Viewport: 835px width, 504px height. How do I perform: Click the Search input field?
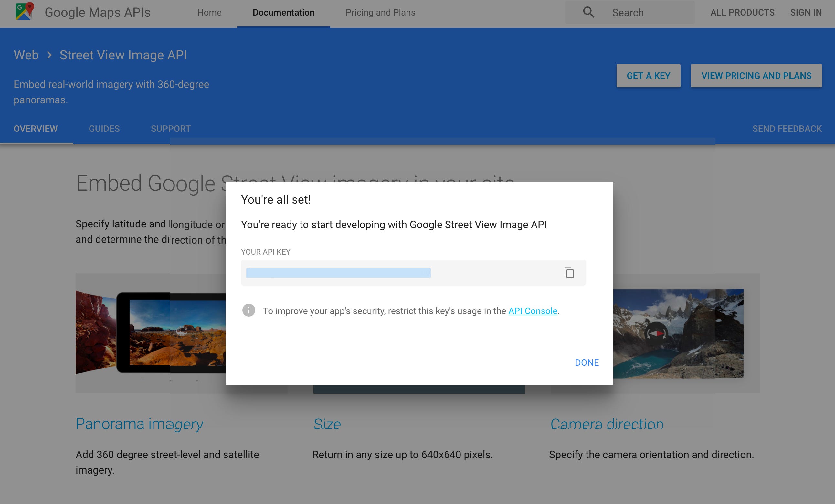coord(630,13)
